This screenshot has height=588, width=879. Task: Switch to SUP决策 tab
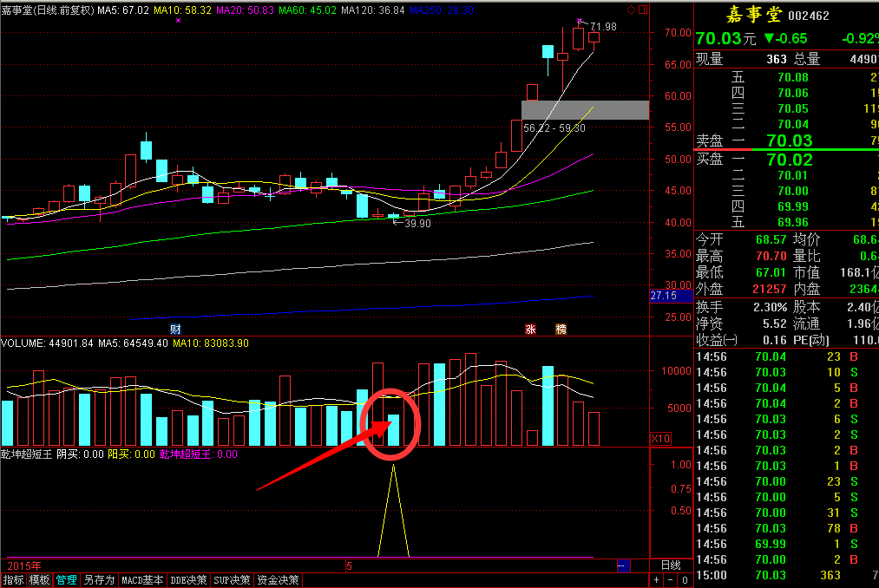click(232, 580)
